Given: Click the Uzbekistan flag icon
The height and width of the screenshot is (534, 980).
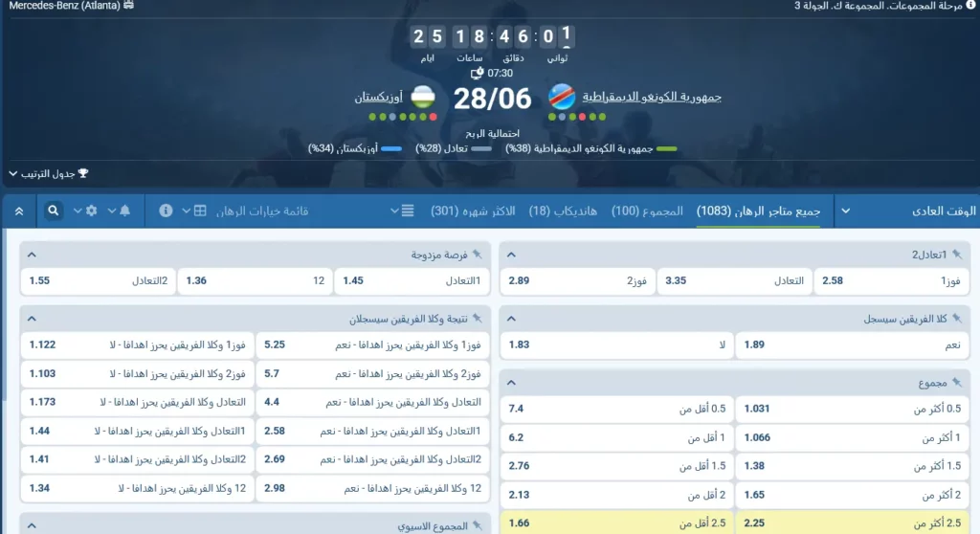Looking at the screenshot, I should coord(423,98).
